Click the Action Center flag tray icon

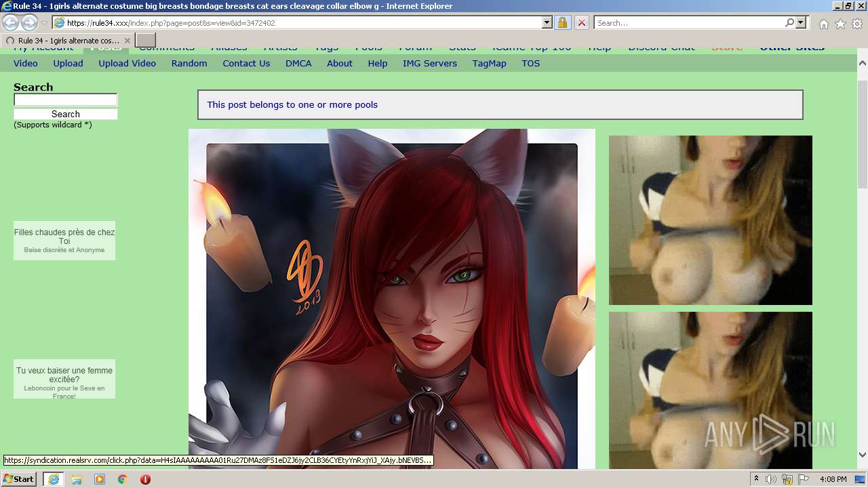tap(803, 479)
